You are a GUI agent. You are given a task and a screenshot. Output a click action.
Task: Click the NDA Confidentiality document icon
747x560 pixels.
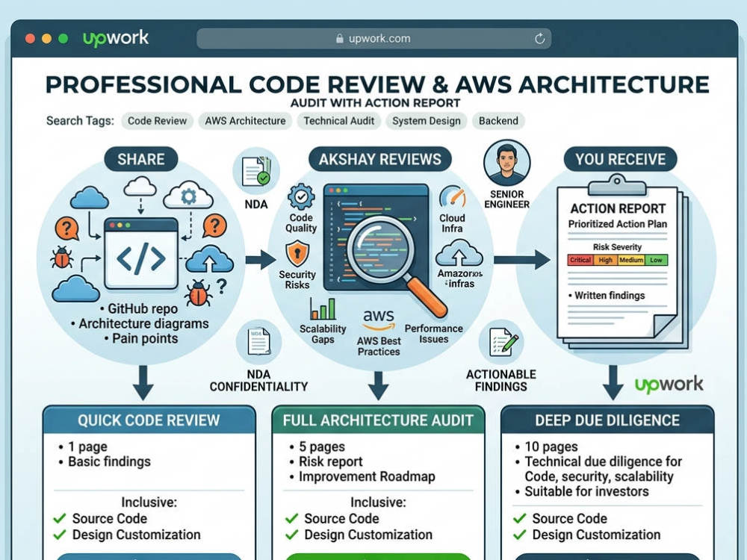(x=258, y=341)
